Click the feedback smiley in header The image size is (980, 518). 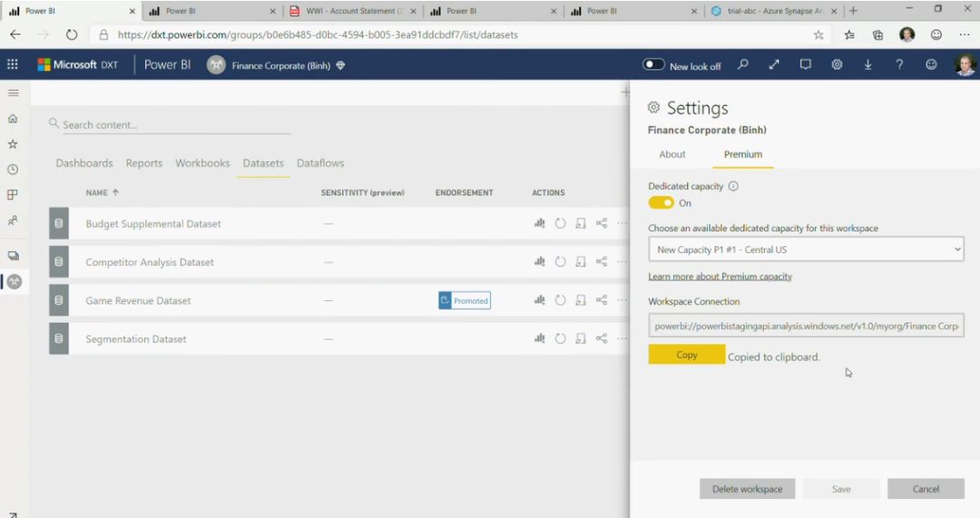click(931, 64)
